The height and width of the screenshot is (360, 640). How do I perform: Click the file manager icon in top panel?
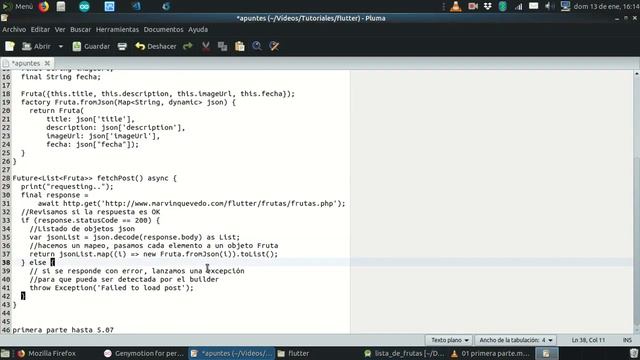pyautogui.click(x=61, y=7)
